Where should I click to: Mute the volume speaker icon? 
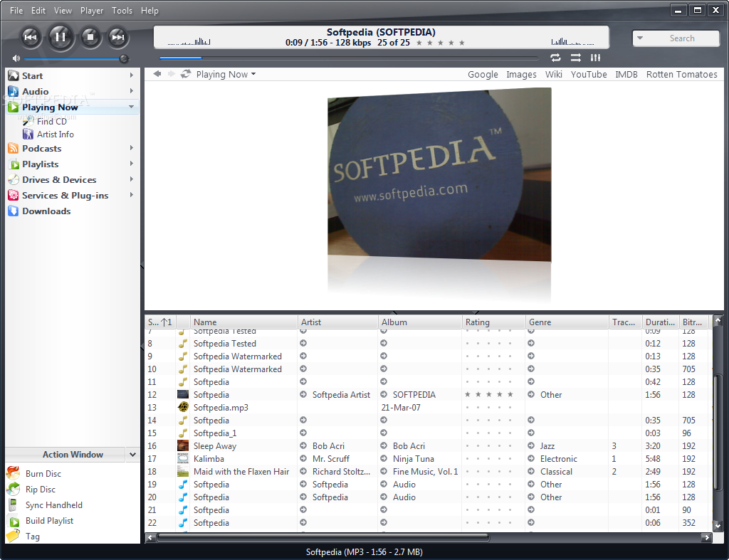(x=16, y=58)
